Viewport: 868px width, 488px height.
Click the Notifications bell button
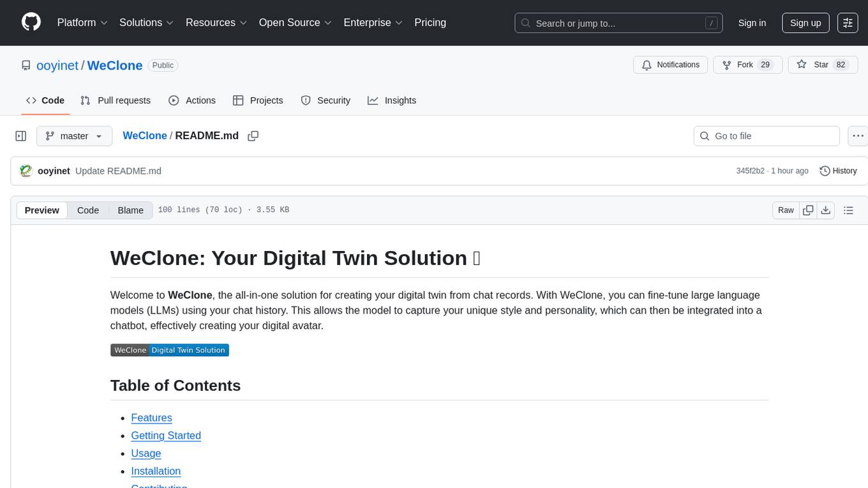(x=671, y=65)
